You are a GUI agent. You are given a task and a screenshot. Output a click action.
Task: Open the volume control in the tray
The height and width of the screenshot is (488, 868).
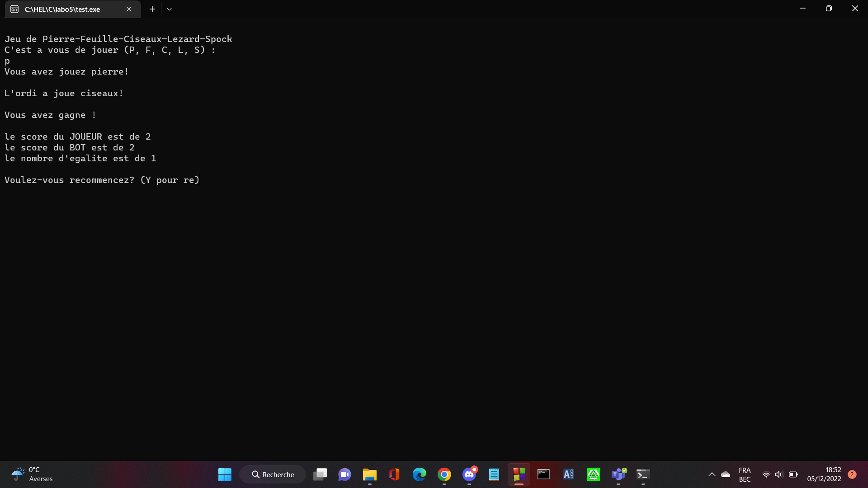[778, 474]
